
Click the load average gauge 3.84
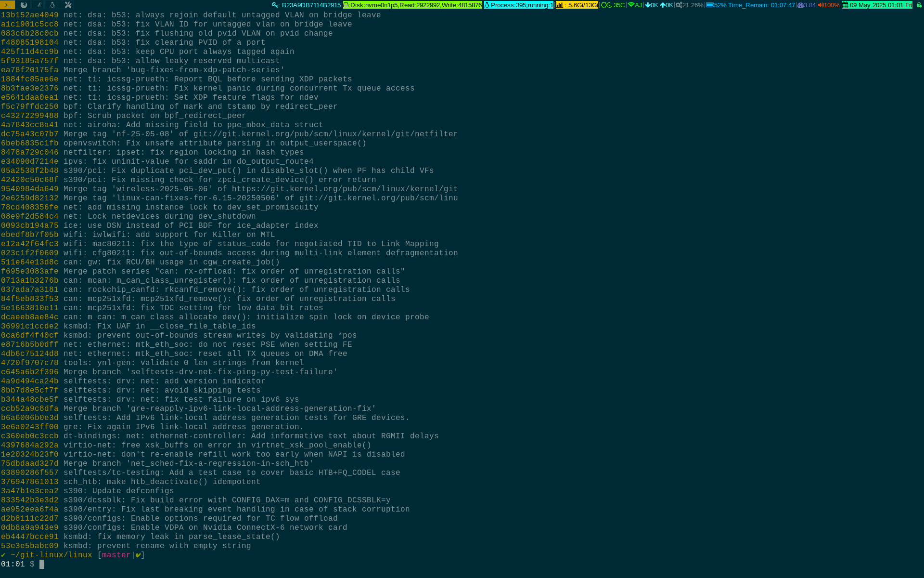(807, 5)
